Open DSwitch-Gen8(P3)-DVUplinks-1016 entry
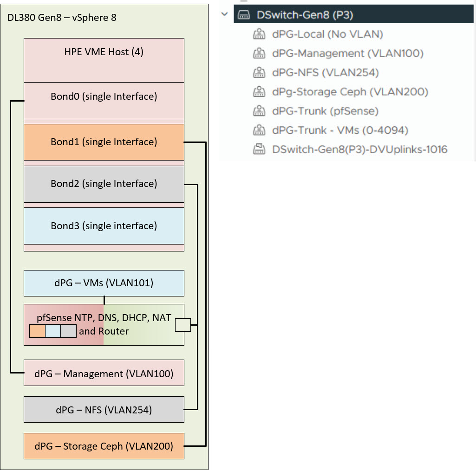Image resolution: width=476 pixels, height=470 pixels. click(359, 149)
